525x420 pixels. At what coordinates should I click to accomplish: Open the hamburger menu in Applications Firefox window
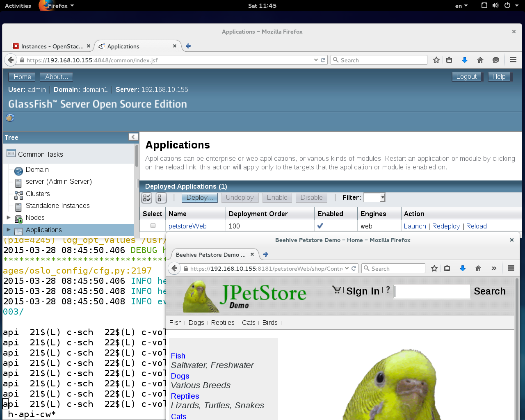point(513,60)
